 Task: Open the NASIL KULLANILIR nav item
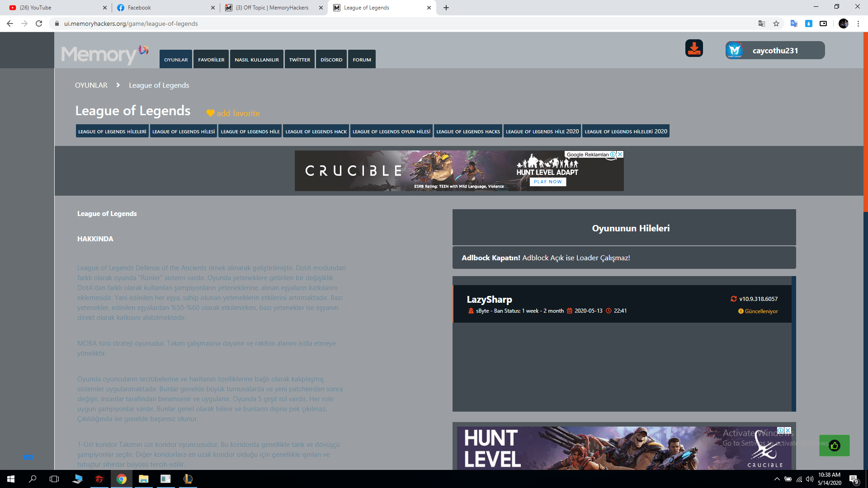(x=257, y=59)
